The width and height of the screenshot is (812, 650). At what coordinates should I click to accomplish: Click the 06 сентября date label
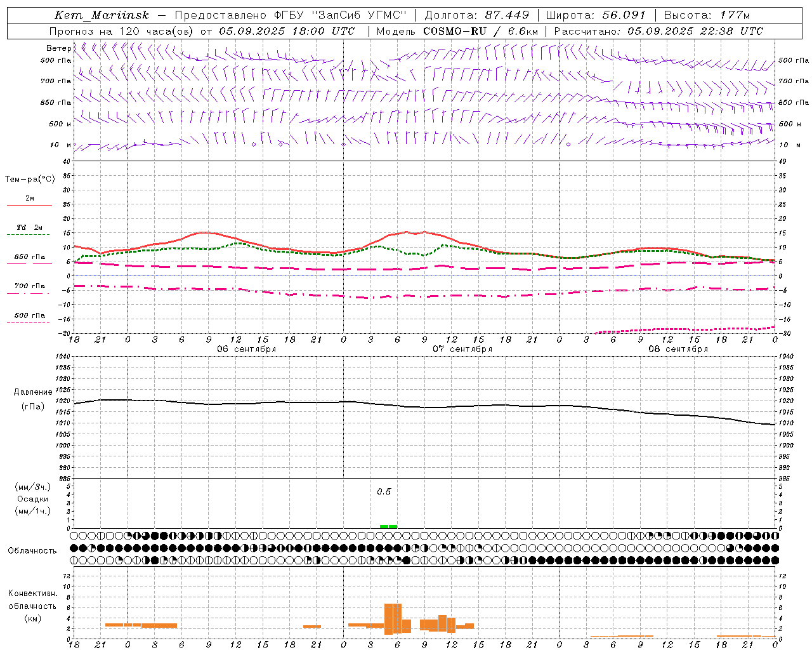pyautogui.click(x=246, y=349)
